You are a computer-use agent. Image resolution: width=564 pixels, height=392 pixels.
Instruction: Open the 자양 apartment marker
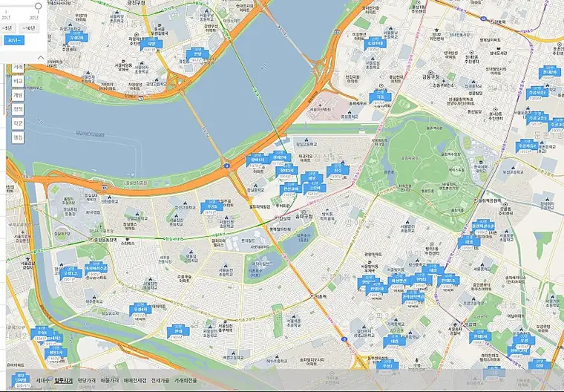(x=151, y=44)
